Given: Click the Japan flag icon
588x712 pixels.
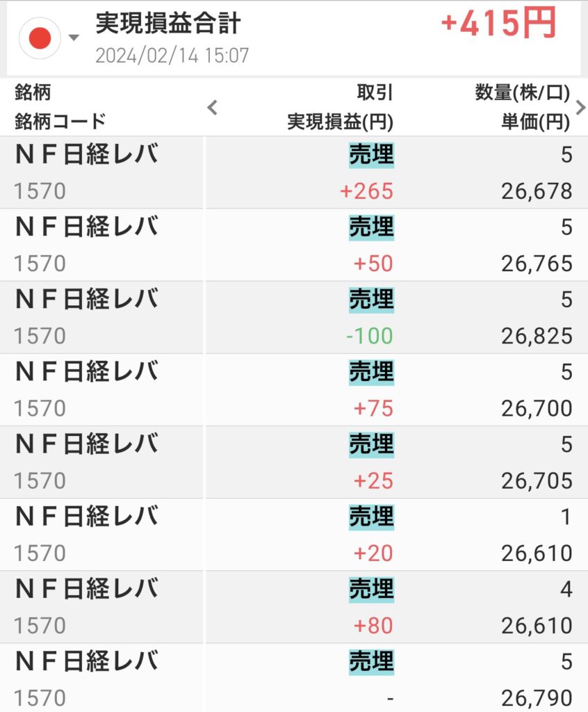Looking at the screenshot, I should click(x=41, y=38).
